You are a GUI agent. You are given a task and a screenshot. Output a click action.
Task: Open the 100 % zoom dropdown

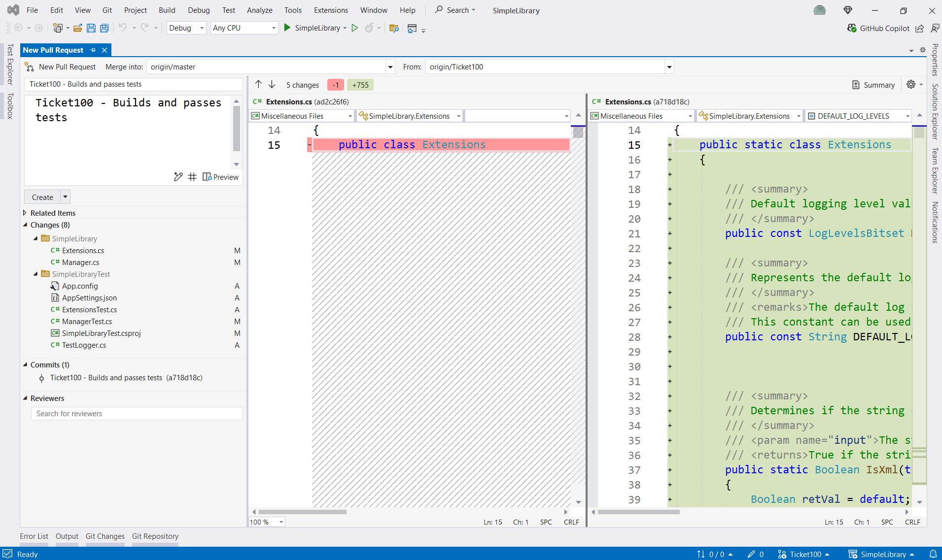pyautogui.click(x=281, y=522)
